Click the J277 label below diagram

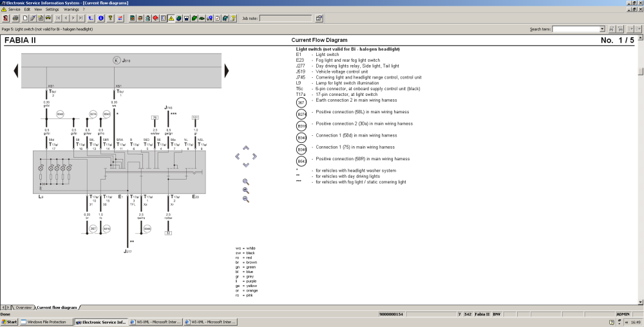(128, 252)
